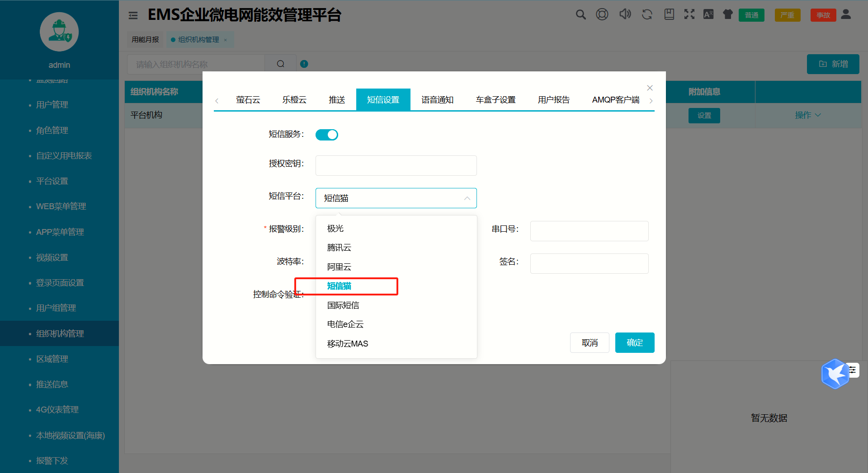Close the 组织机构管理 page tab
868x473 pixels.
226,40
